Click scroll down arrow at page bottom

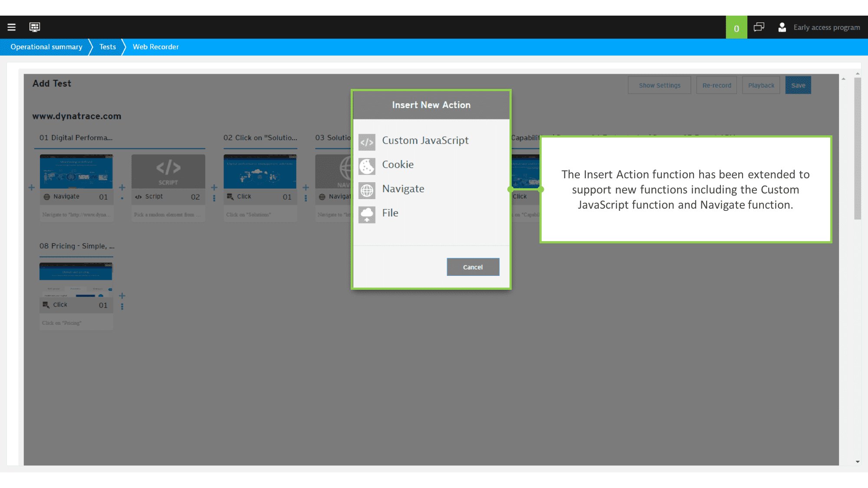(858, 462)
